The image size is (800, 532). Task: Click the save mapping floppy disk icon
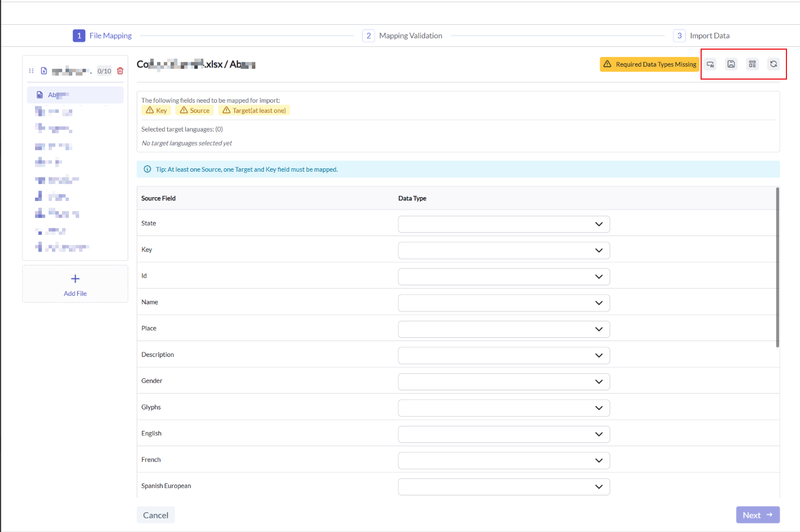(x=731, y=64)
